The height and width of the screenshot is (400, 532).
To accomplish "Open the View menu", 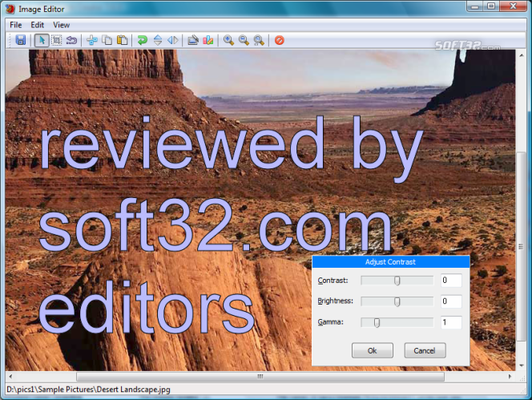I will click(x=62, y=25).
